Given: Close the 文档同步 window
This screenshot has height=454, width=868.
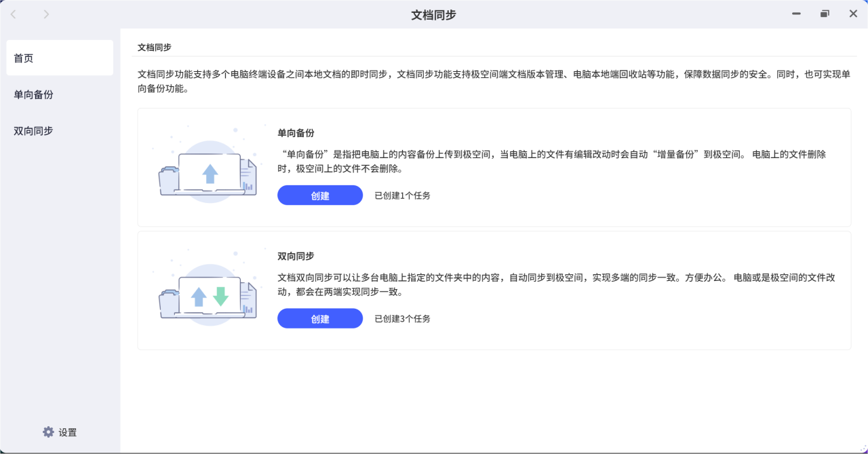Looking at the screenshot, I should pos(853,14).
